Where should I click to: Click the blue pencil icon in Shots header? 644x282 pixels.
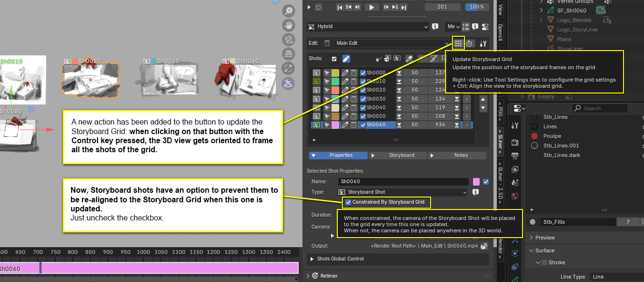coord(346,59)
